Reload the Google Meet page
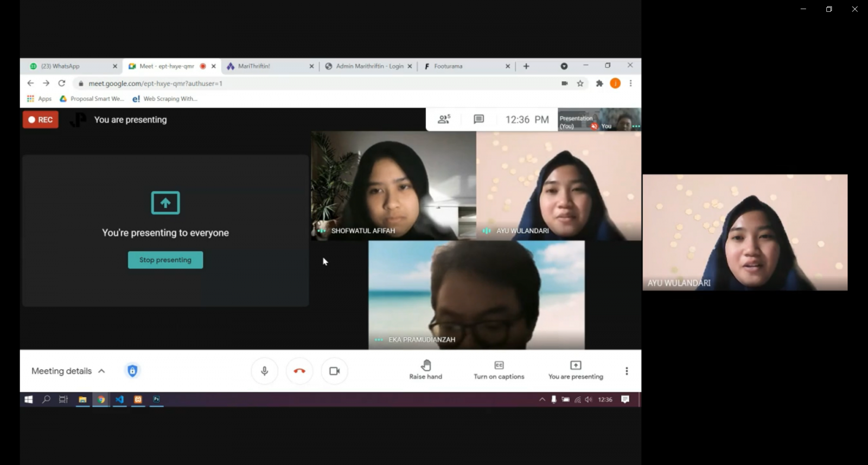The height and width of the screenshot is (465, 868). point(62,83)
